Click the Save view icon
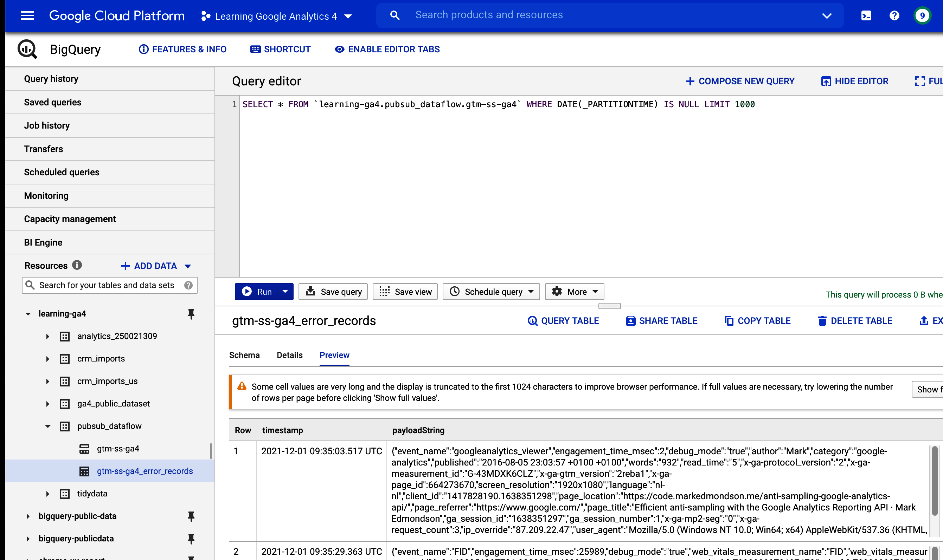This screenshot has width=943, height=560. (384, 291)
